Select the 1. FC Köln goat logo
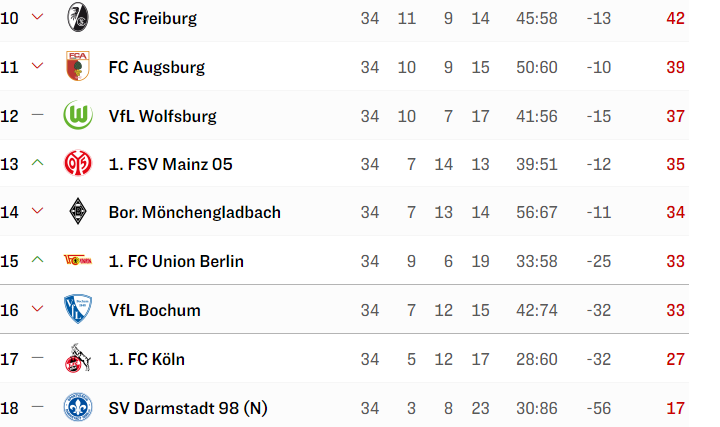720x427 pixels. 78,358
